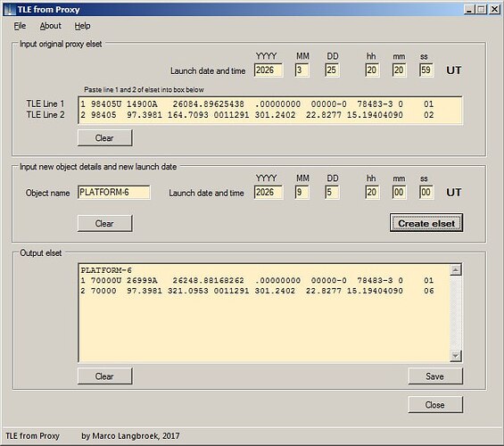
Task: Clear the new object details section
Action: coord(104,223)
